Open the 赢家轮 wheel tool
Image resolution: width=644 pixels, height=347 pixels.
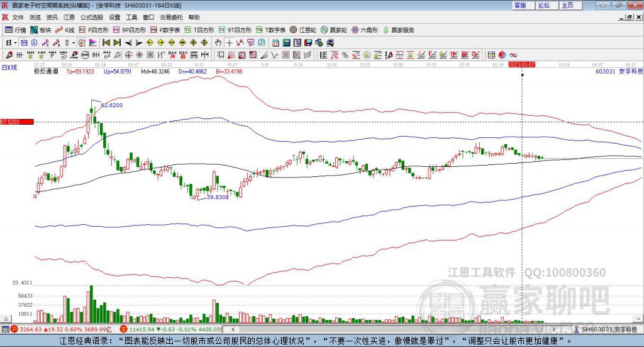(x=334, y=30)
